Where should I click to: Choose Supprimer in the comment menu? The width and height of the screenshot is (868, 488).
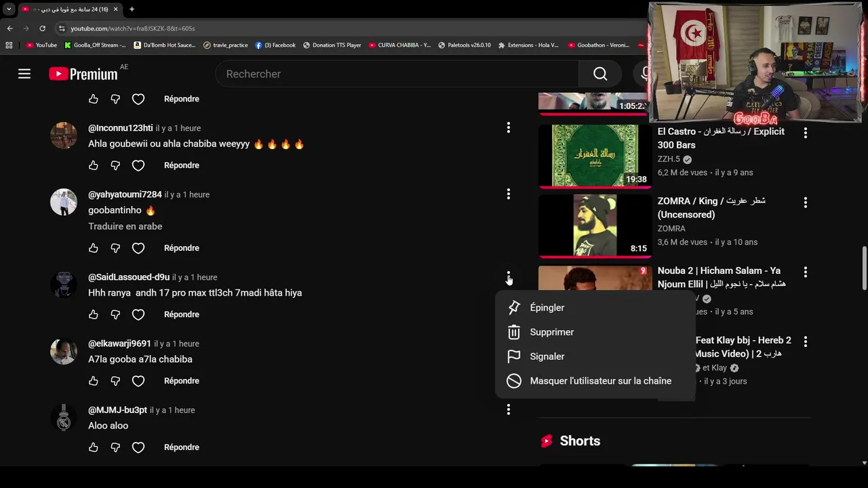(596, 332)
